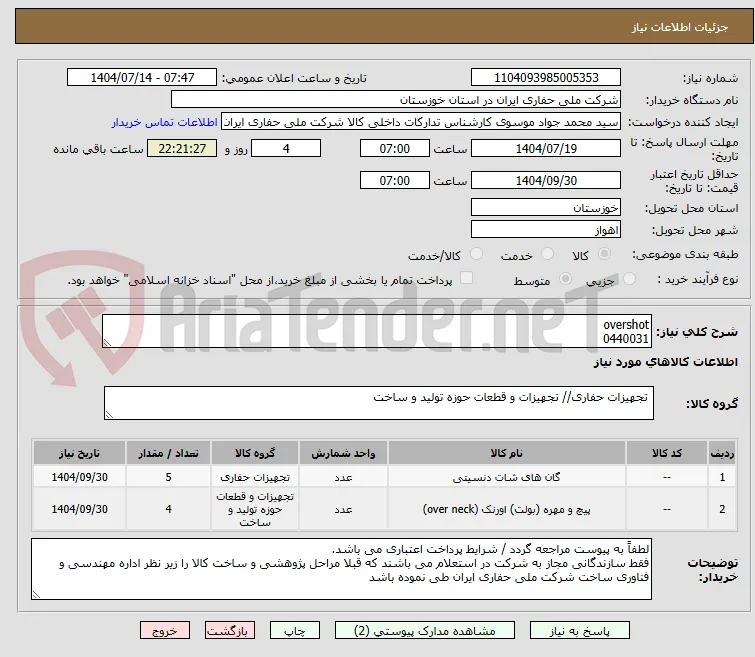This screenshot has height=657, width=755.
Task: Click the بازگشت back button
Action: coord(230,631)
